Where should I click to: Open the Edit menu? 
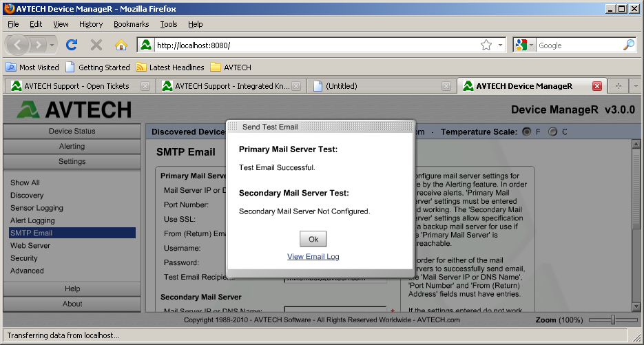click(x=36, y=24)
